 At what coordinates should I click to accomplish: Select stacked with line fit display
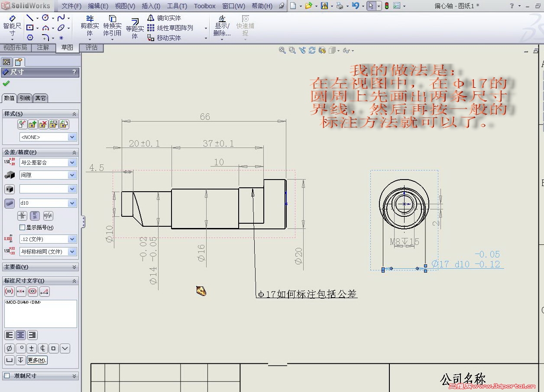[x=23, y=215]
